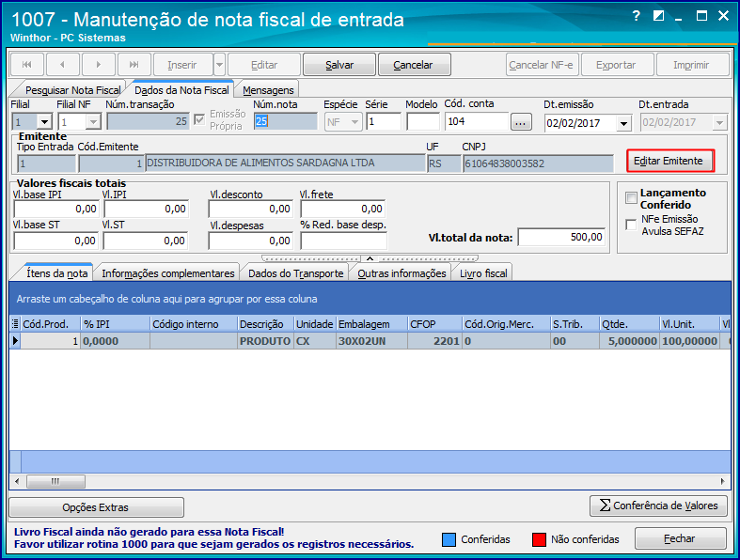Open Opções Extras button
740x560 pixels.
pos(95,507)
